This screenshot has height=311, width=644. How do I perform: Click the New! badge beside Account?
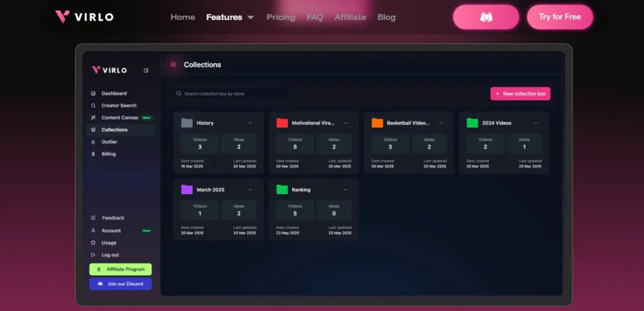[x=147, y=231]
